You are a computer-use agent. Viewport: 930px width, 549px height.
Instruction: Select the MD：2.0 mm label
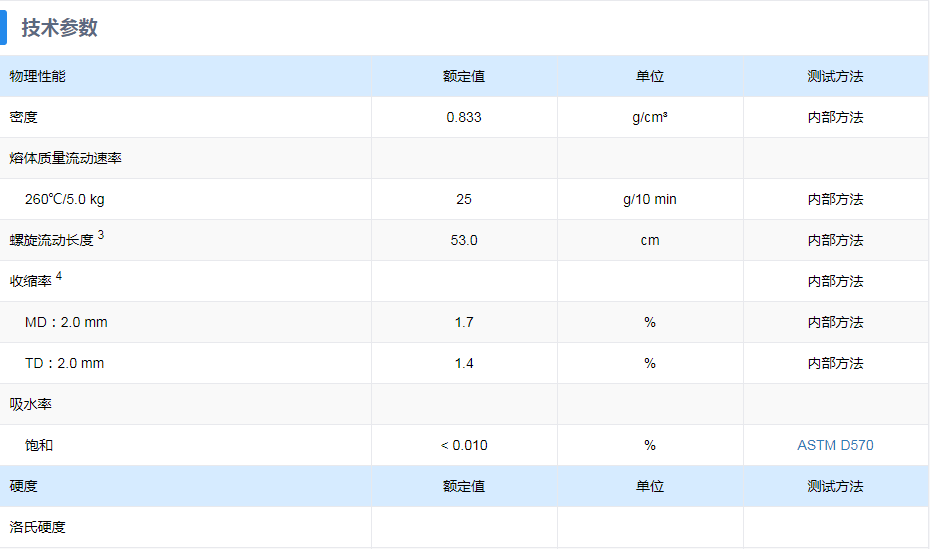[x=66, y=322]
